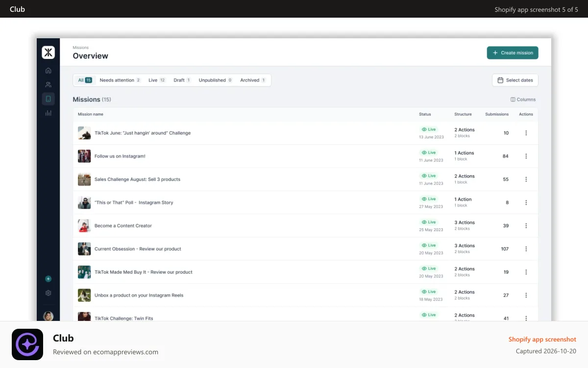Click the Club app icon in footer

[x=27, y=344]
